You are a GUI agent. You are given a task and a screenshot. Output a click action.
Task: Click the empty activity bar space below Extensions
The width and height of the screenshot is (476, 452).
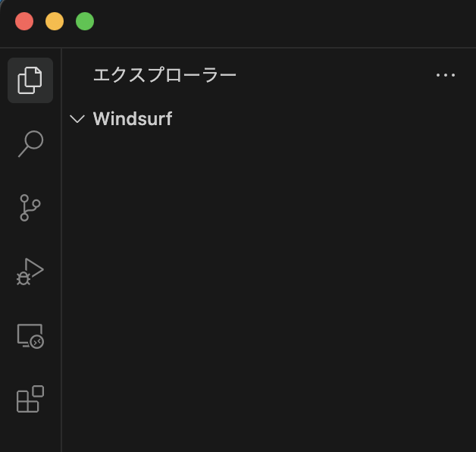(x=30, y=435)
